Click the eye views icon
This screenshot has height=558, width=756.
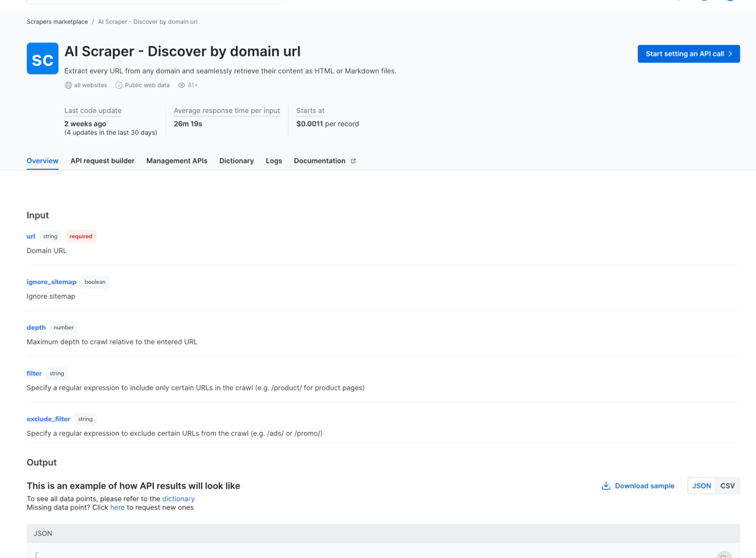click(182, 85)
